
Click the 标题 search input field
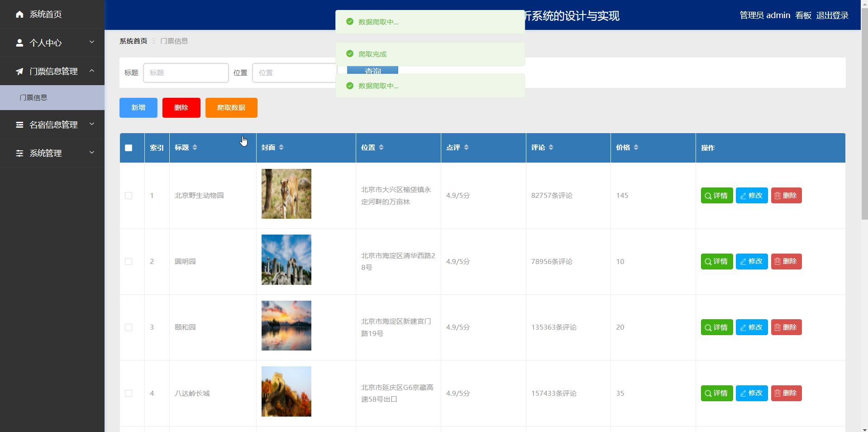186,72
